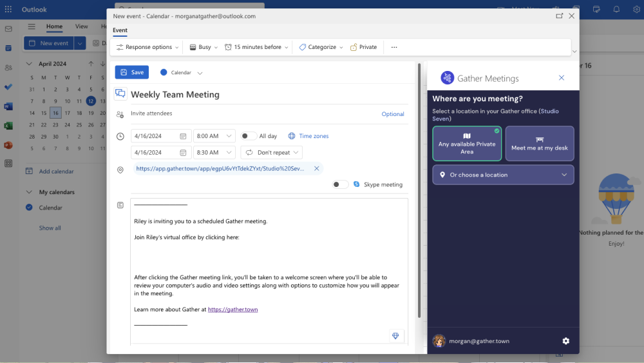Viewport: 644px width, 363px height.
Task: Open the 15 minutes before reminder dropdown
Action: pos(256,47)
